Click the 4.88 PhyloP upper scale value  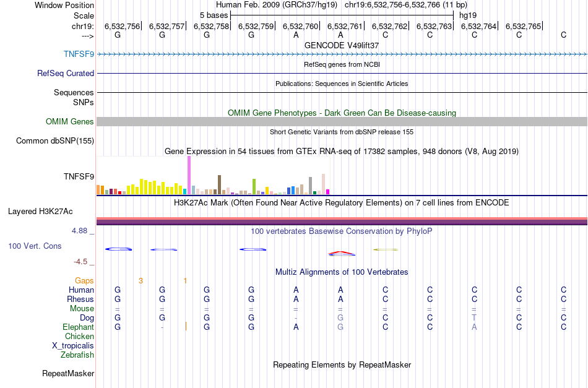pyautogui.click(x=79, y=231)
